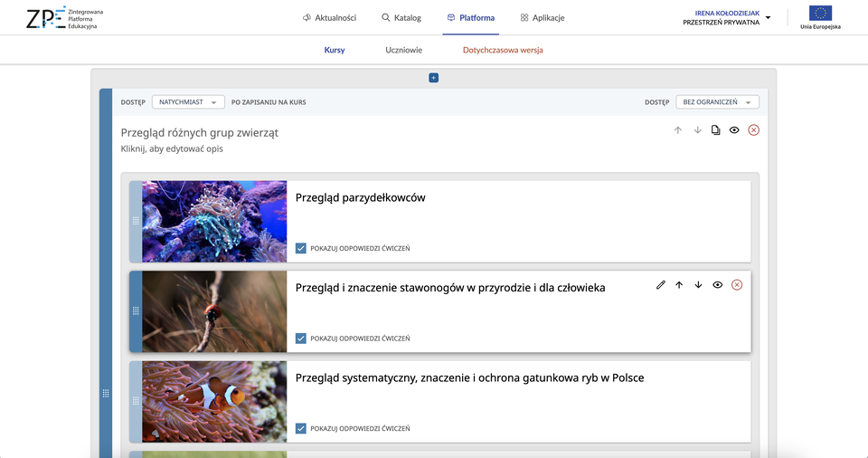This screenshot has height=458, width=868.
Task: Toggle stawonogów lesson visibility eye
Action: tap(717, 285)
